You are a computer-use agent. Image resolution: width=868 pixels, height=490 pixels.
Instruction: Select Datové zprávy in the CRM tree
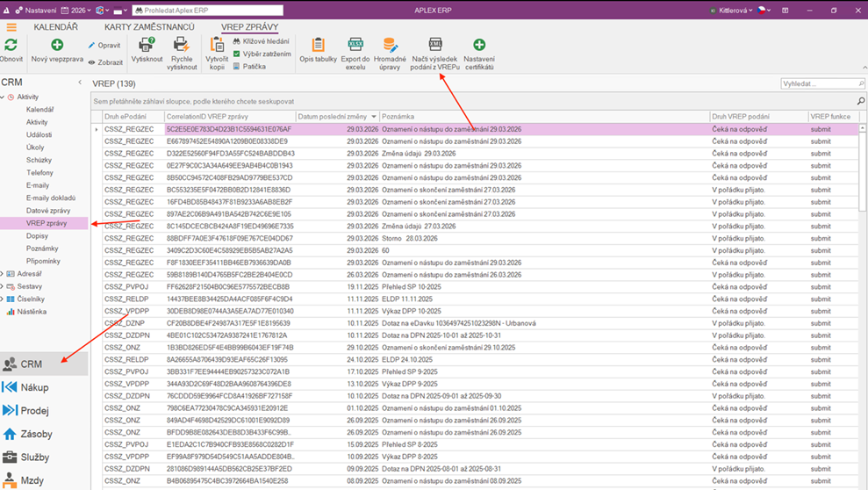tap(48, 211)
